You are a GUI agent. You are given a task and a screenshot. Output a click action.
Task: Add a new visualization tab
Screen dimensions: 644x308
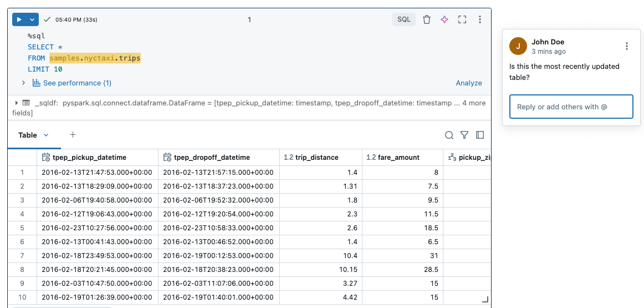tap(73, 135)
